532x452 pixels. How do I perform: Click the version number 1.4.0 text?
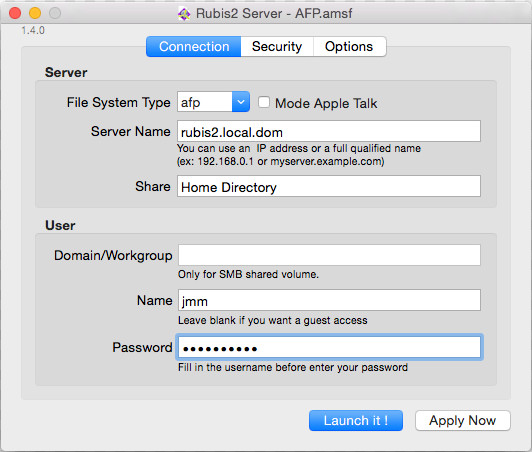(33, 31)
